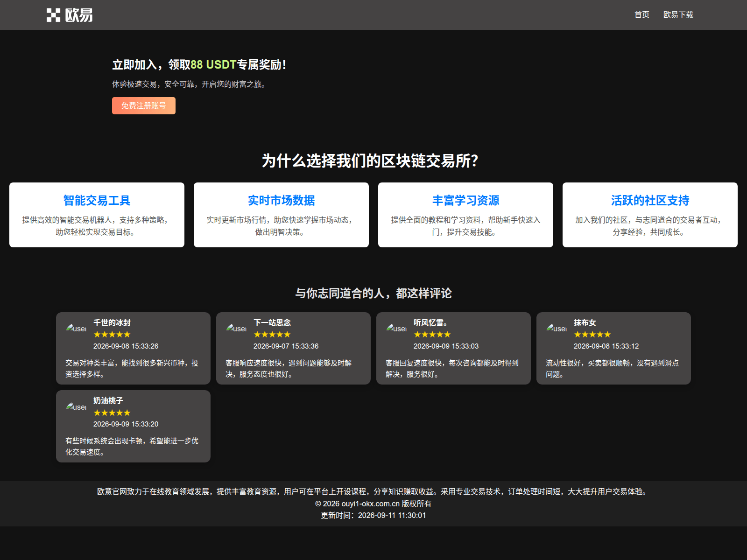This screenshot has width=747, height=560.
Task: Select the 实时市场数据 card title
Action: (x=281, y=200)
